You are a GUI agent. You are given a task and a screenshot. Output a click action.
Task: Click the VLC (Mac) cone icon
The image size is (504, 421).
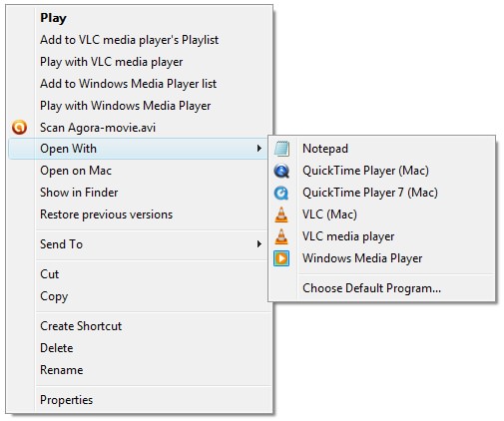[x=281, y=214]
